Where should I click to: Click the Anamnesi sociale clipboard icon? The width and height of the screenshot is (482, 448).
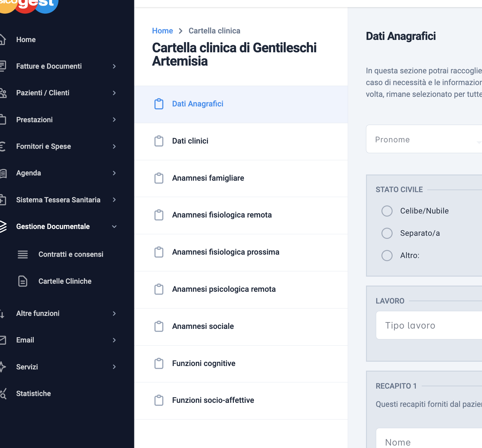click(x=159, y=326)
